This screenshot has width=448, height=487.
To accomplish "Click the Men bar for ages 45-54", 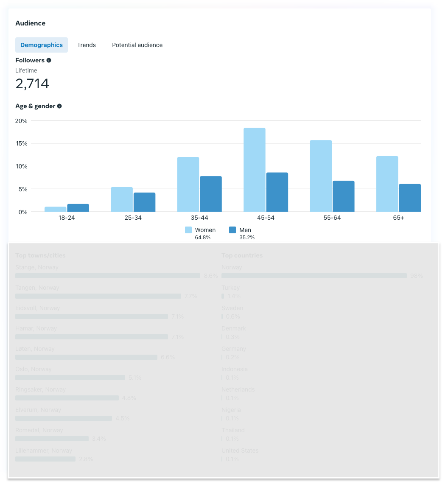I will tap(277, 192).
